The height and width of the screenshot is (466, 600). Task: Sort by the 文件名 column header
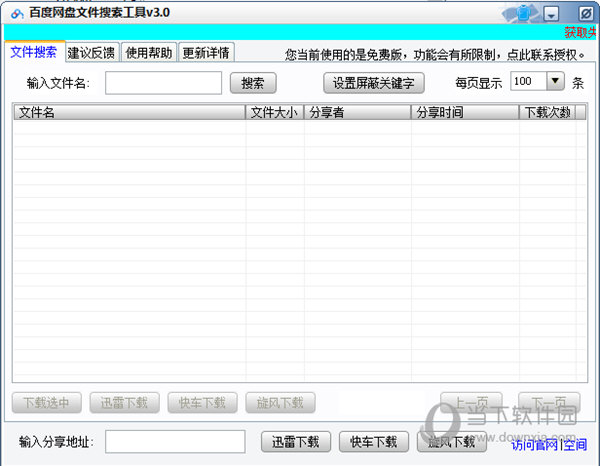pyautogui.click(x=129, y=112)
